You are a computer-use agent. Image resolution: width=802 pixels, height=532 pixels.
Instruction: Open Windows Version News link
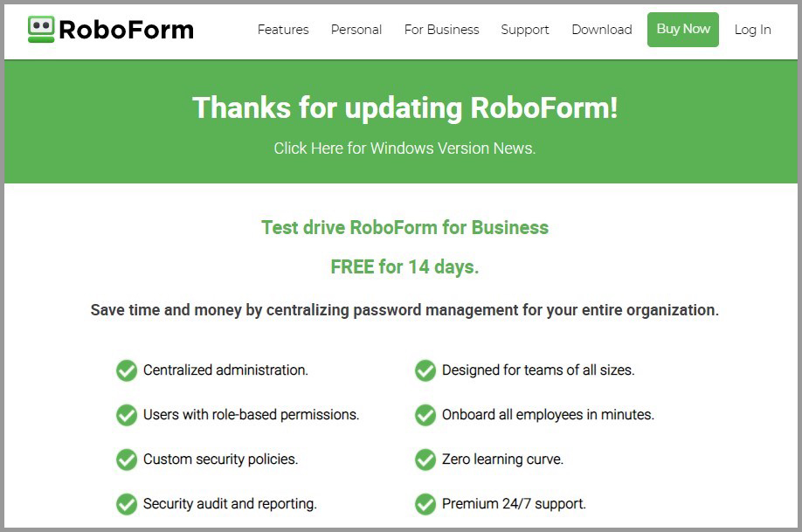404,148
